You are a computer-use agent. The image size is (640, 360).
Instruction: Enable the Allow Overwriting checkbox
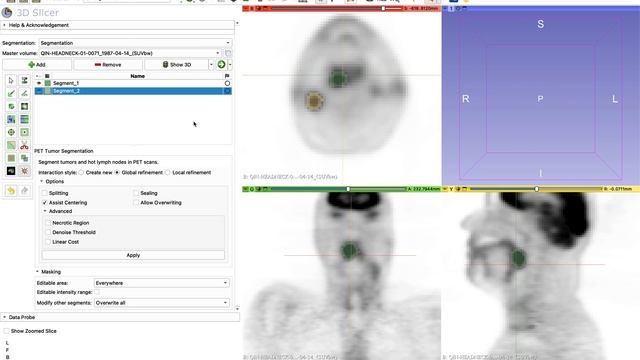136,202
